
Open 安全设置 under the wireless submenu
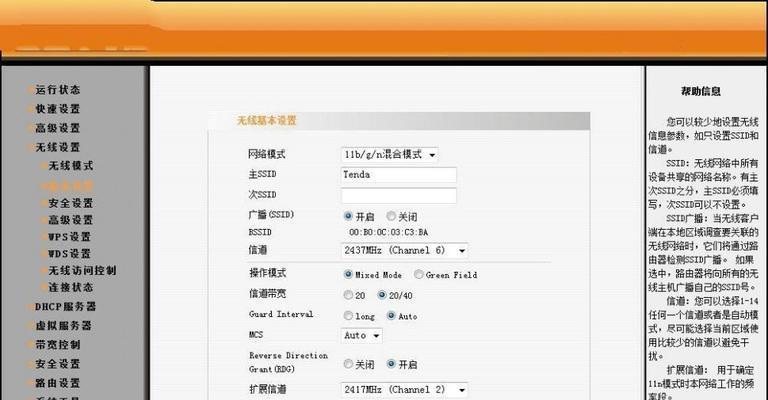[x=71, y=203]
